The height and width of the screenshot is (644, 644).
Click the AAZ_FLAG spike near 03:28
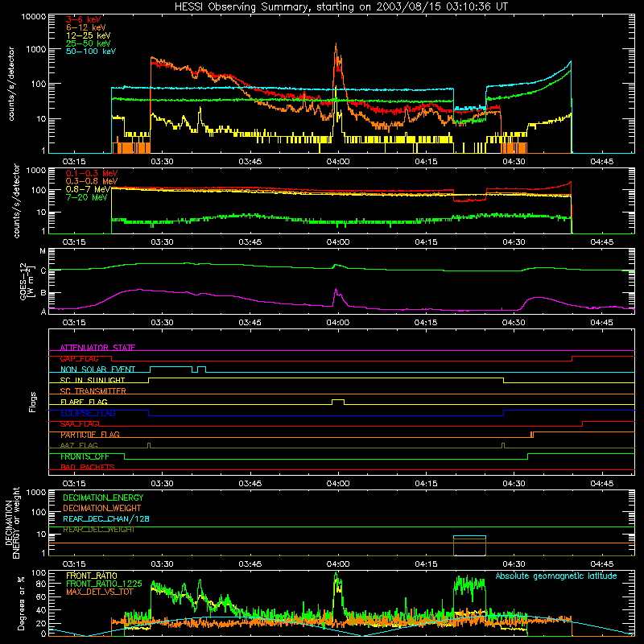tap(149, 445)
